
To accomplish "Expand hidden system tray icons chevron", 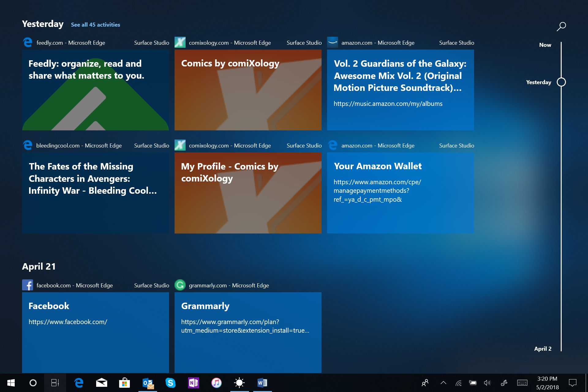I will (443, 383).
